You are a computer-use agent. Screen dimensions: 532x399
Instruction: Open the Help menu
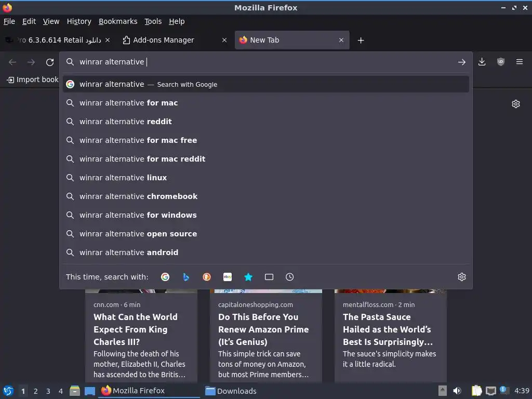point(177,21)
